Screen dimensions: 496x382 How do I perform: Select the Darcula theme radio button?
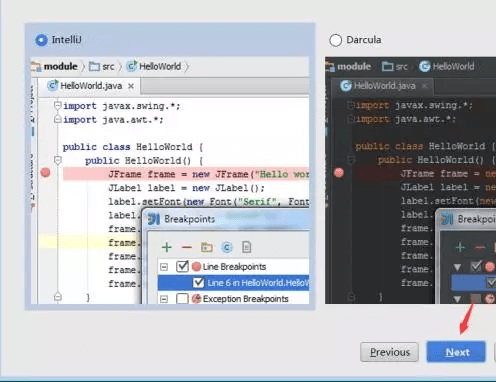(335, 40)
